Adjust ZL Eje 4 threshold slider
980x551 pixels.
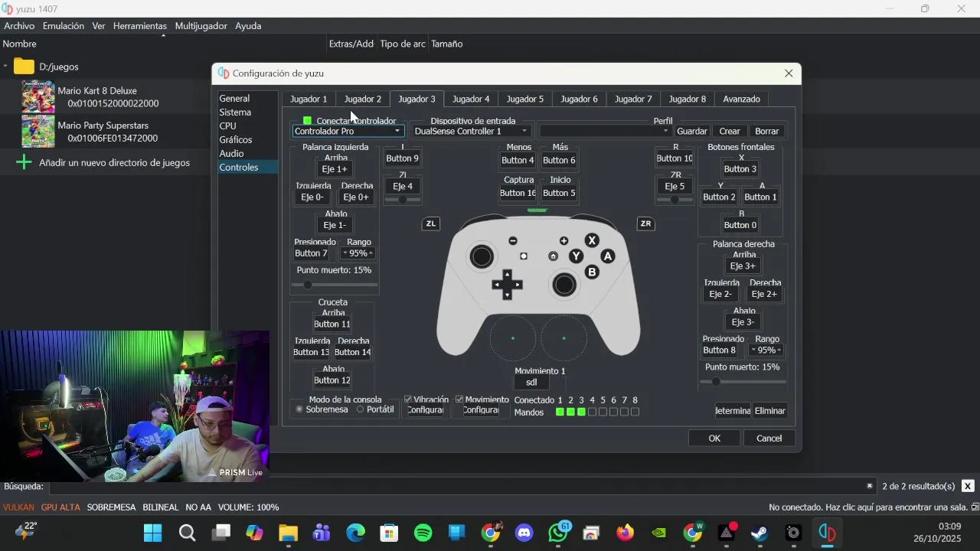[x=403, y=200]
